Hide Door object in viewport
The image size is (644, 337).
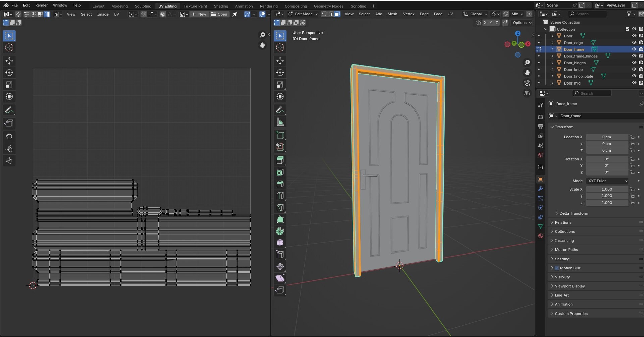coord(634,36)
